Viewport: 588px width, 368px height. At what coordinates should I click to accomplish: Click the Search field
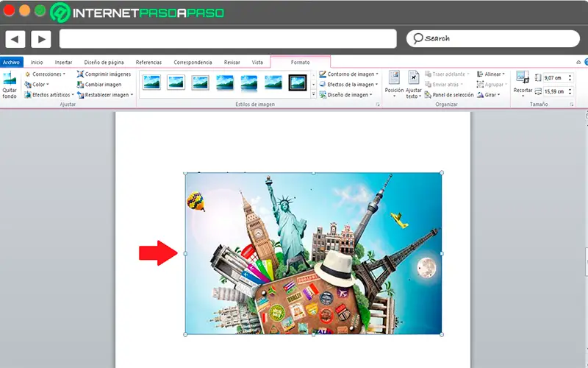[492, 38]
